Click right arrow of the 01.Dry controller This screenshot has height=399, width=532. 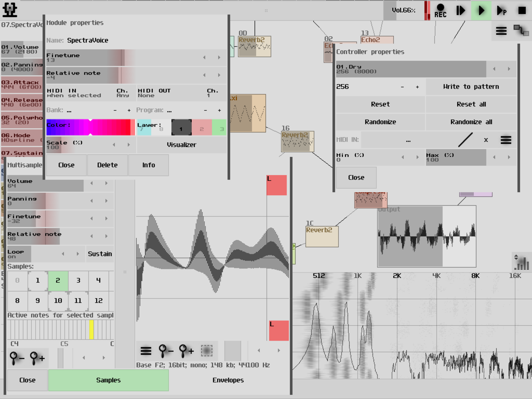[x=509, y=69]
